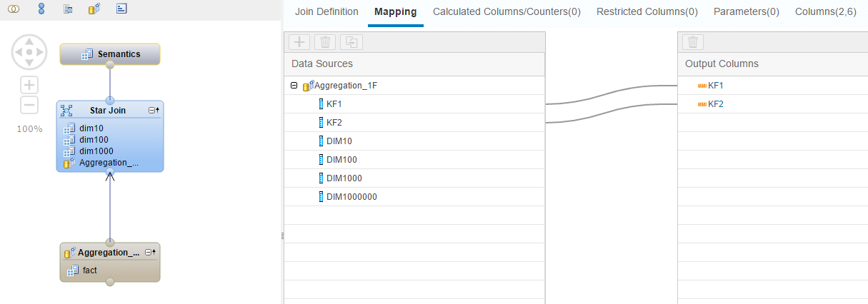
Task: Click the Star Join icon in the node header
Action: tap(67, 110)
